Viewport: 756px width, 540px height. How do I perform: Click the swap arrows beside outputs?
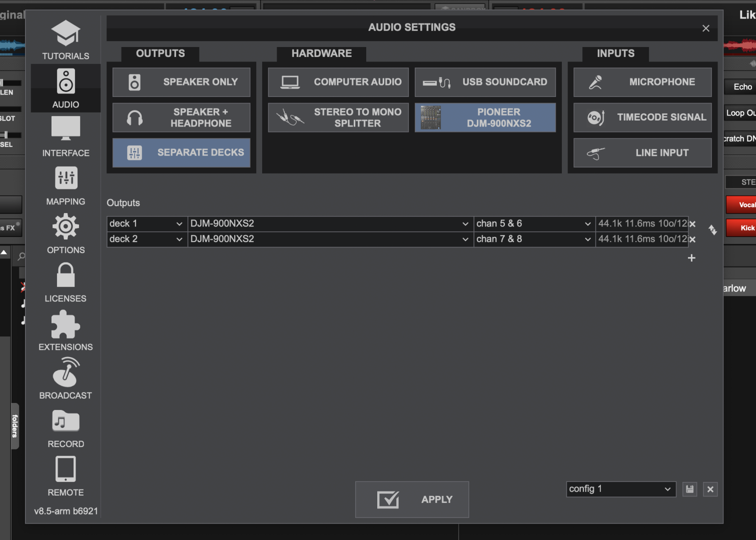712,230
